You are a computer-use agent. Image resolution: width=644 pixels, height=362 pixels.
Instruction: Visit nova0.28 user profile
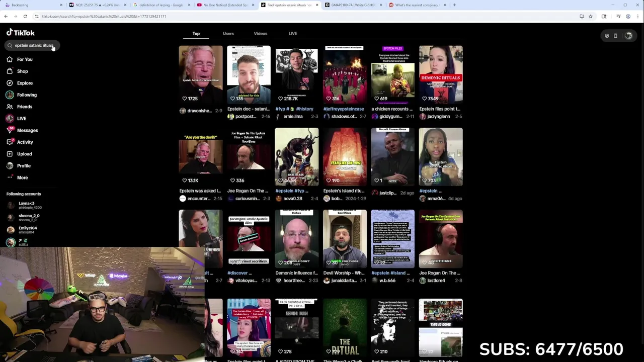pos(293,198)
